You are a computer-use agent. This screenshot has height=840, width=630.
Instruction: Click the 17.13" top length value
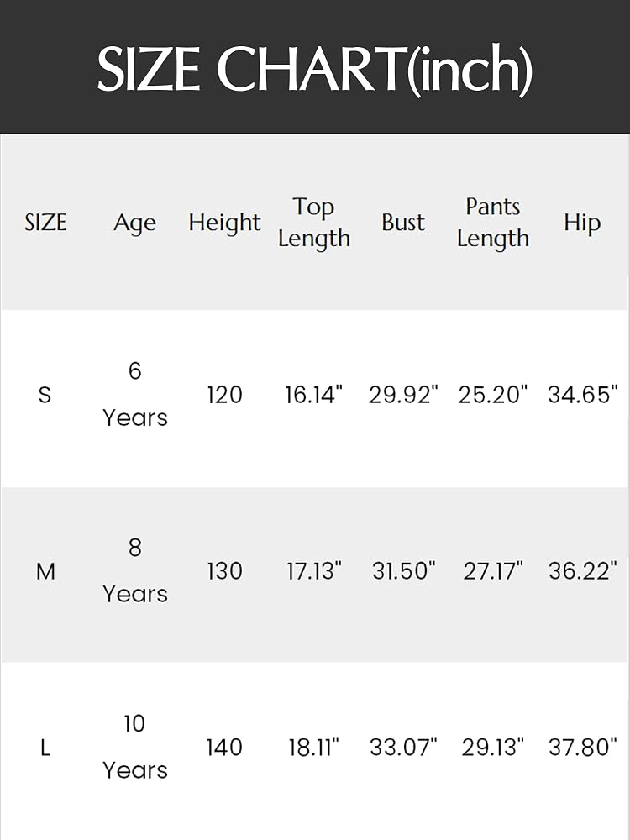tap(314, 571)
